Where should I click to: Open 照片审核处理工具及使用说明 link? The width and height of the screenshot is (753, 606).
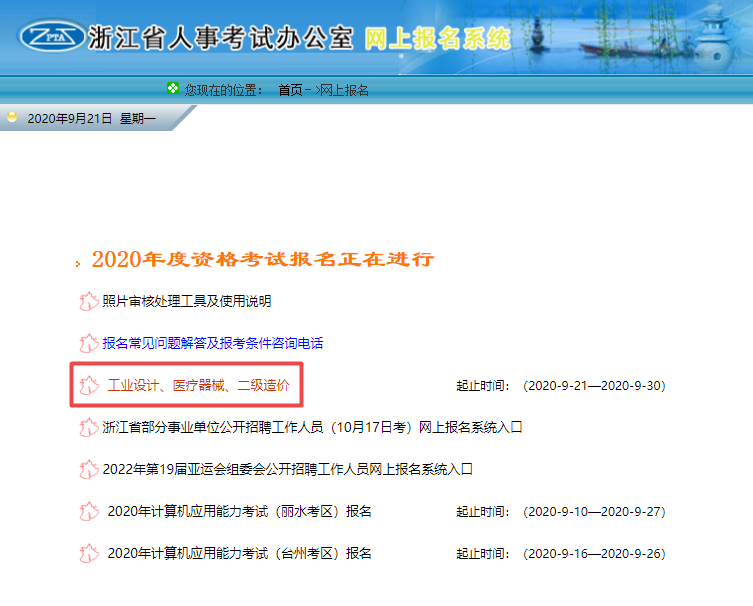click(x=187, y=301)
